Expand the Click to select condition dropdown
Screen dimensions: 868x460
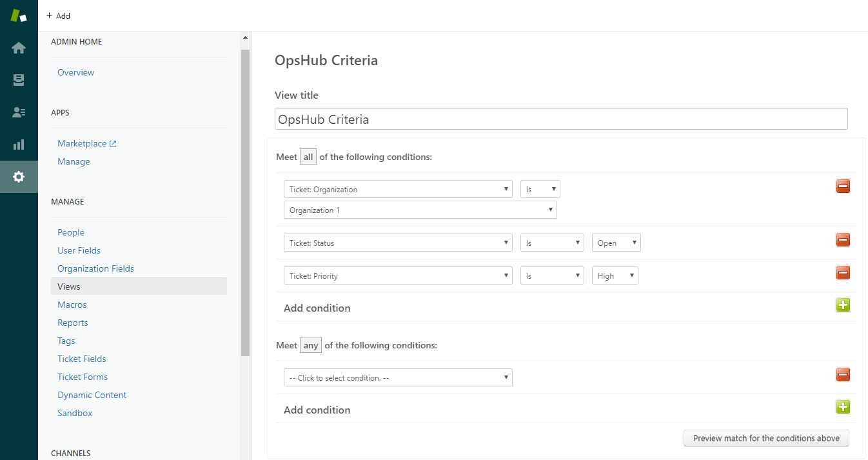[398, 378]
